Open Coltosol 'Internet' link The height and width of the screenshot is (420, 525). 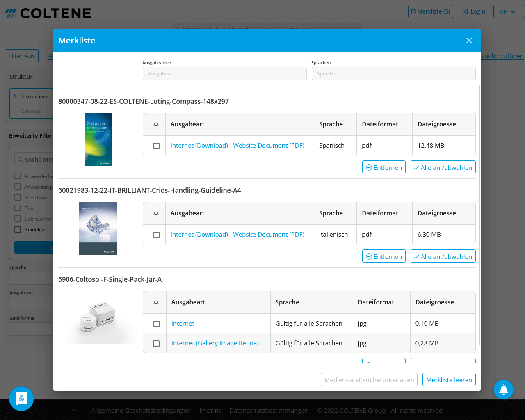(183, 324)
